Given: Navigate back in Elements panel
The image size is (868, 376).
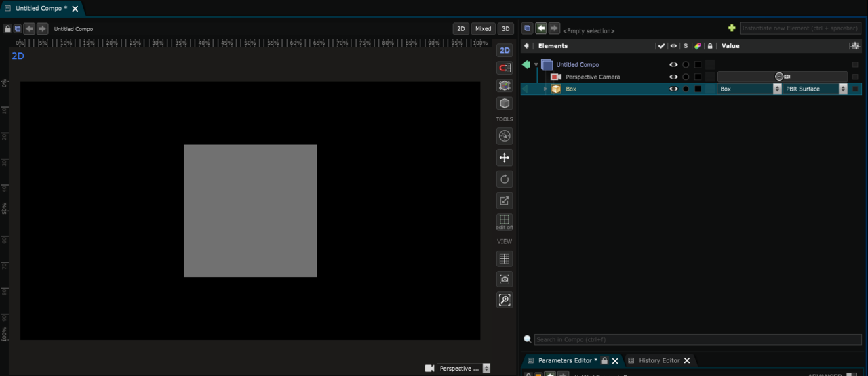Looking at the screenshot, I should 541,28.
